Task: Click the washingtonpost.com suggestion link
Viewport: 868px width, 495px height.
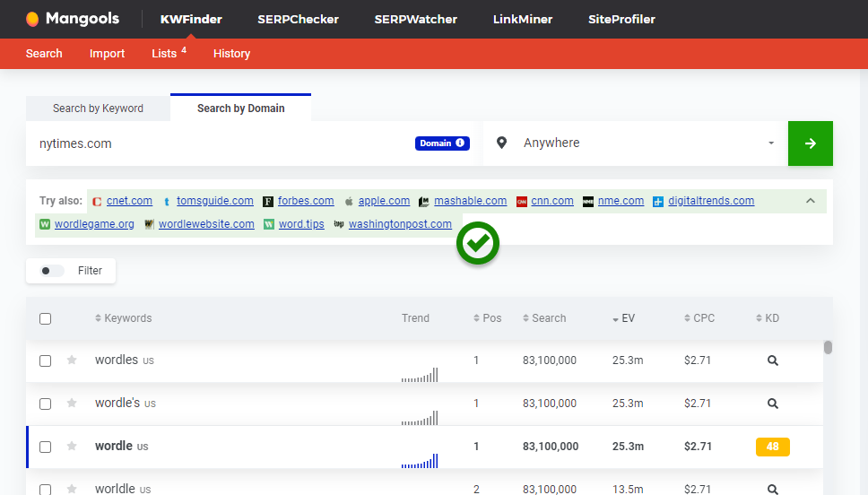Action: tap(400, 224)
